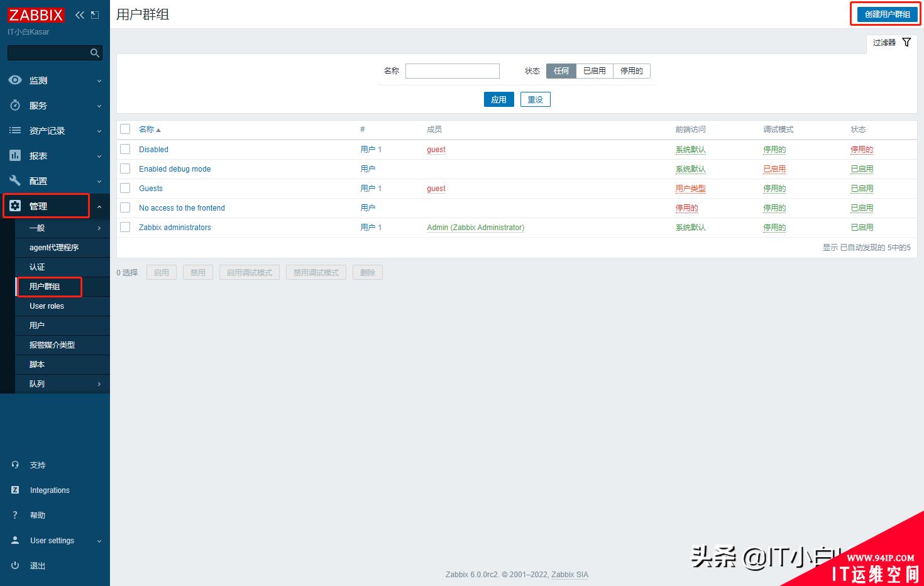Viewport: 924px width, 586px height.
Task: Expand the 报表 menu chevron
Action: pos(99,157)
